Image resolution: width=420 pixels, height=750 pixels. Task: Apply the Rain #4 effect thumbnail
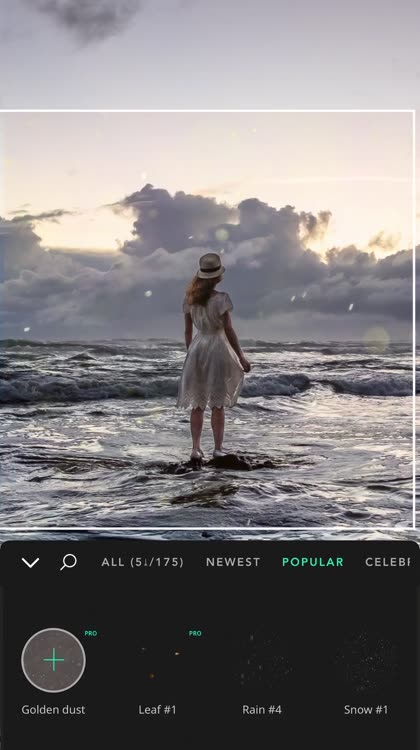click(x=262, y=660)
